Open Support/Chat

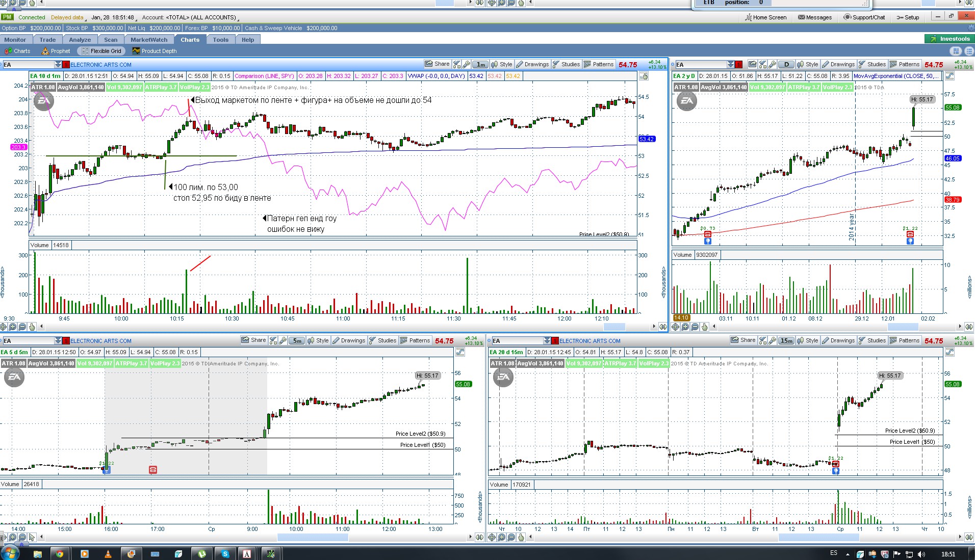point(864,17)
